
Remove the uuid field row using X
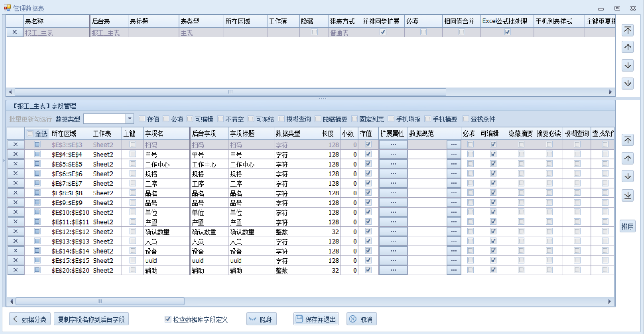(x=15, y=260)
